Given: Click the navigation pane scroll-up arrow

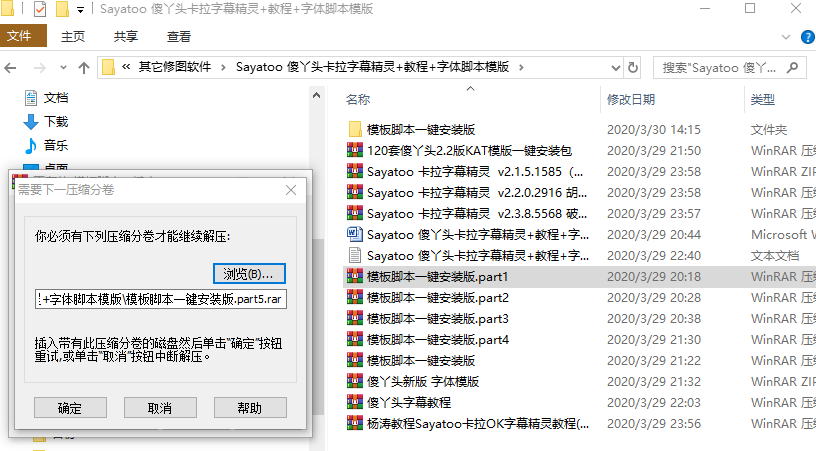Looking at the screenshot, I should pyautogui.click(x=316, y=95).
